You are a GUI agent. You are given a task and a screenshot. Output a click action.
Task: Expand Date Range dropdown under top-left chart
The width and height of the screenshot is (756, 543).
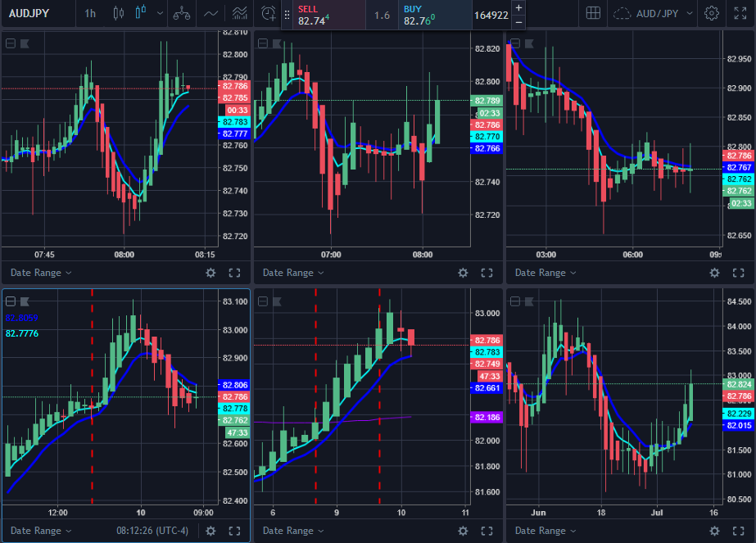tap(41, 273)
